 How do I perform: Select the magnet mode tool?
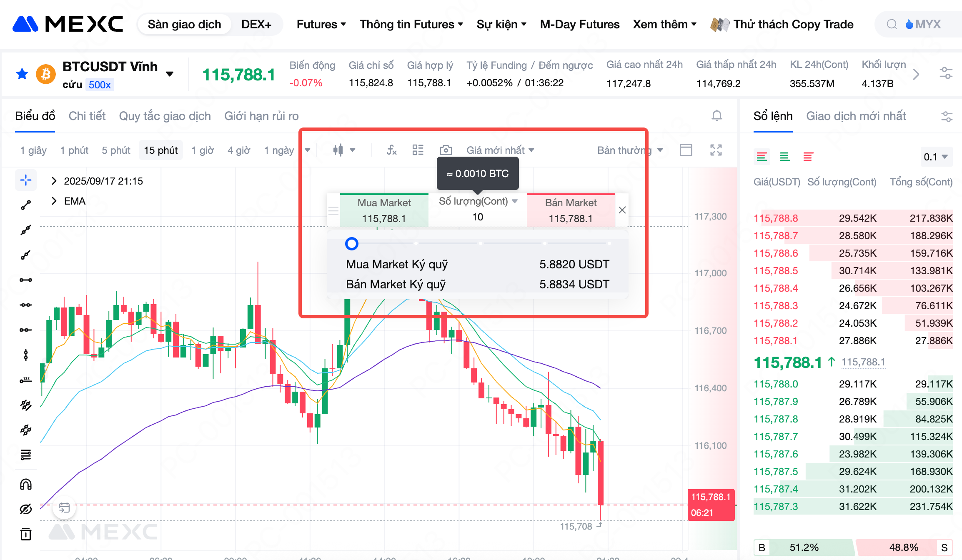[x=26, y=484]
